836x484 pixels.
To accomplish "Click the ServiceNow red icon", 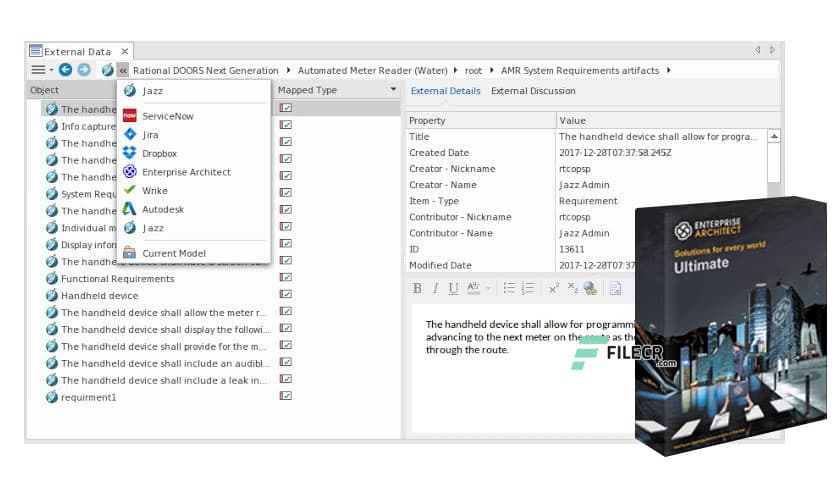I will [x=130, y=116].
